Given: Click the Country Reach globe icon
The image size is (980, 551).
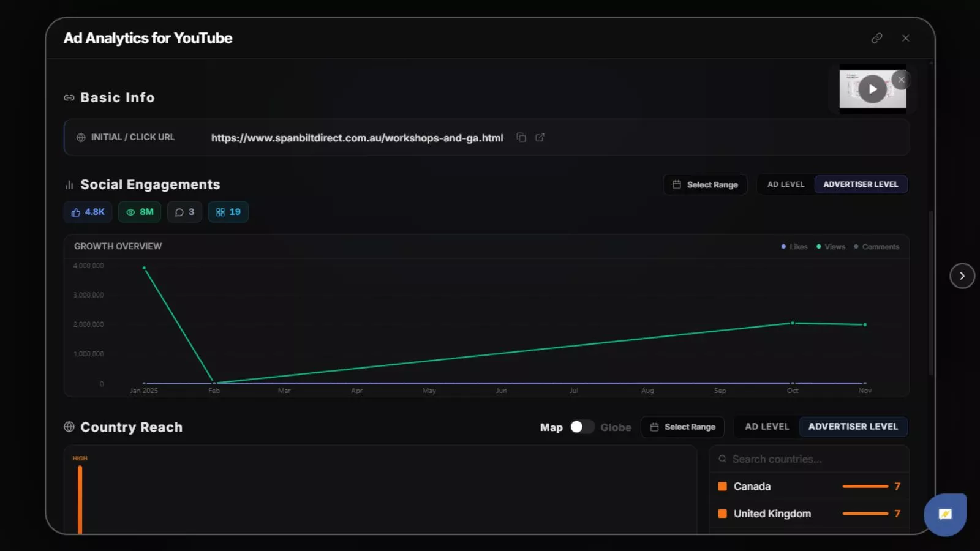Looking at the screenshot, I should [x=69, y=427].
